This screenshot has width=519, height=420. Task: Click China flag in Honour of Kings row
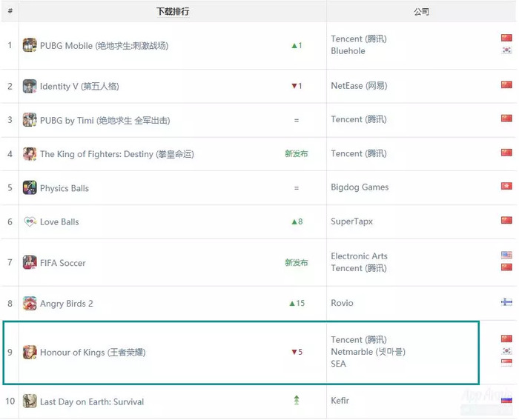tap(506, 339)
